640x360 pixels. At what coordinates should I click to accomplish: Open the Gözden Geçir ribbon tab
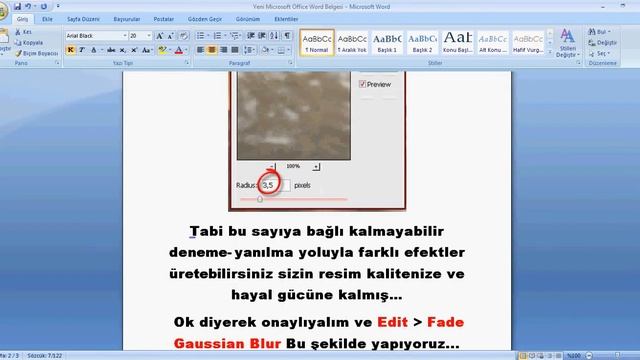[x=205, y=19]
